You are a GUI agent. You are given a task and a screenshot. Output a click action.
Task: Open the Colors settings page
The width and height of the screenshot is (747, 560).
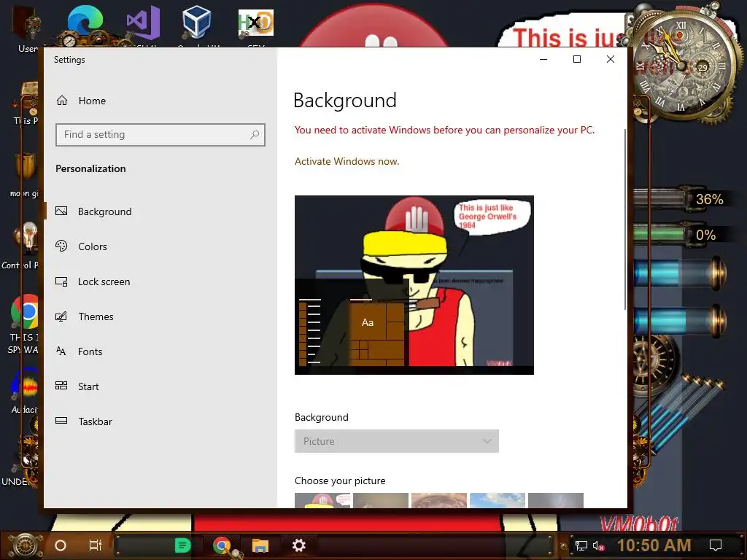click(x=93, y=246)
